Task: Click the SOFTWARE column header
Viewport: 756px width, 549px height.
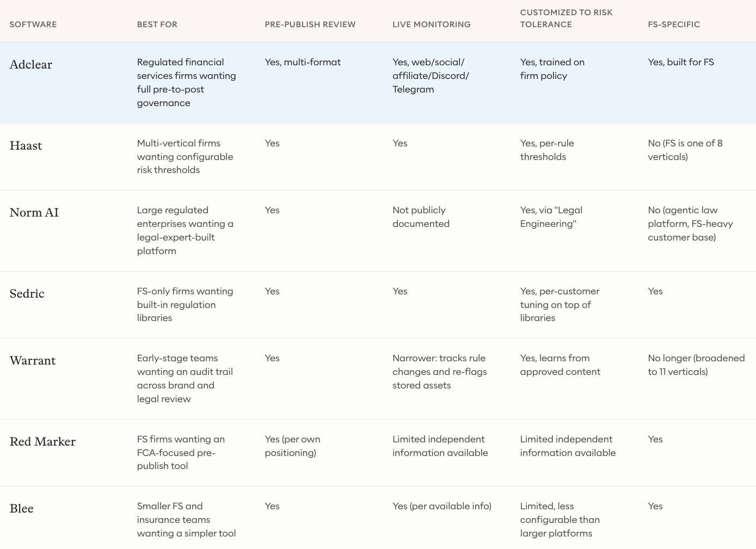Action: (33, 24)
